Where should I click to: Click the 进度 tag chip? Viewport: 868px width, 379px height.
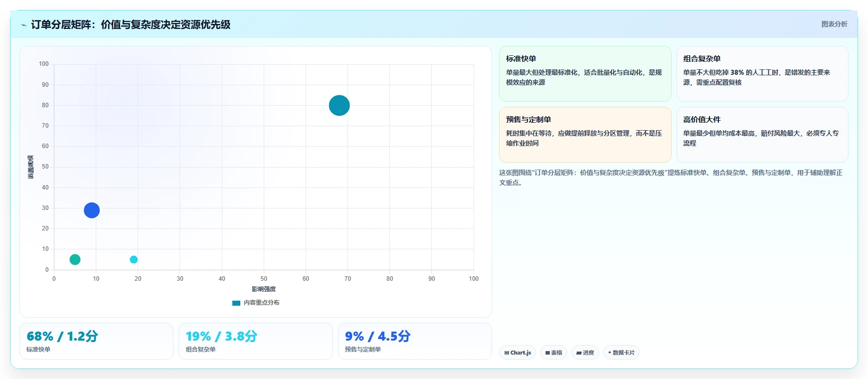pyautogui.click(x=585, y=353)
